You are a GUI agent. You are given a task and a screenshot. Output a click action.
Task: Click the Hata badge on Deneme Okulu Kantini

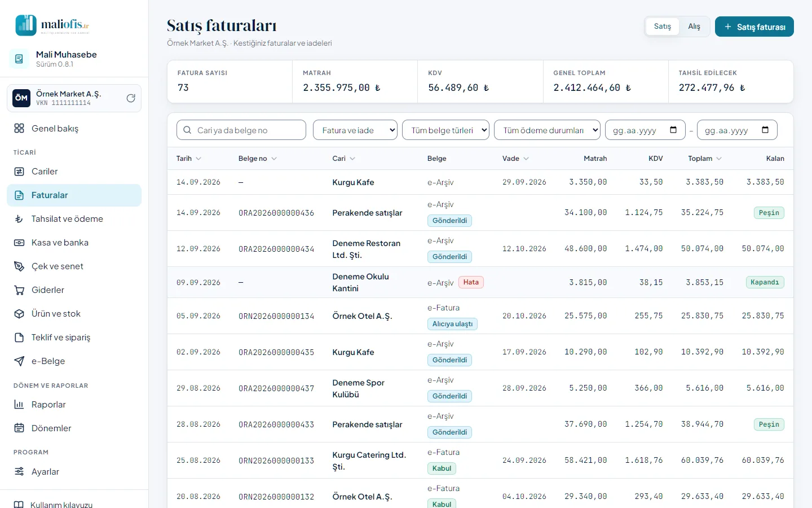pyautogui.click(x=471, y=282)
